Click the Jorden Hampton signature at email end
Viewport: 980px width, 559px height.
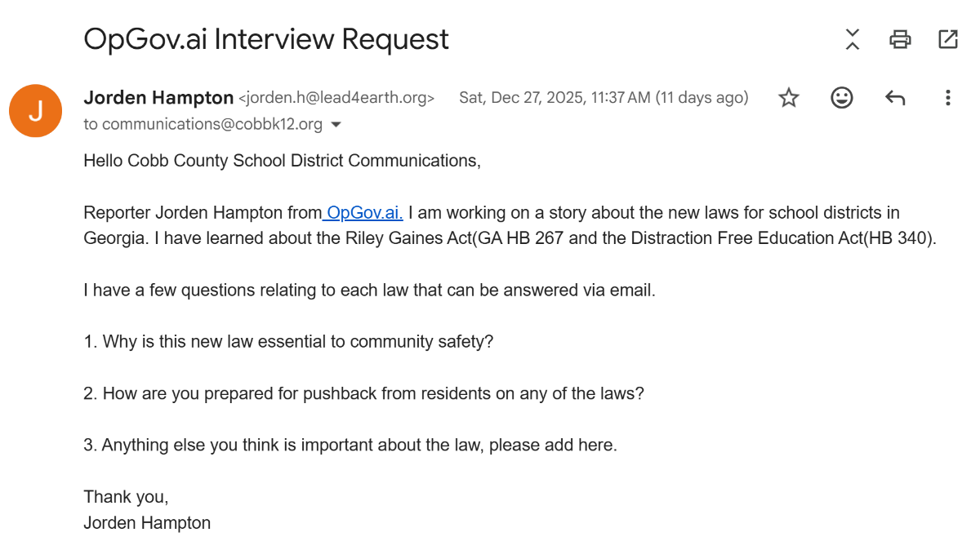tap(147, 523)
